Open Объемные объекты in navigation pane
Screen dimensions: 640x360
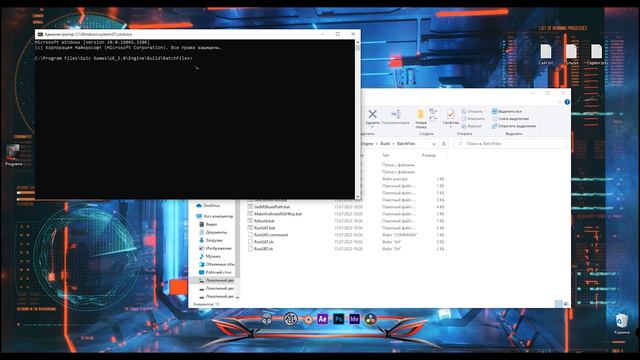tap(216, 264)
